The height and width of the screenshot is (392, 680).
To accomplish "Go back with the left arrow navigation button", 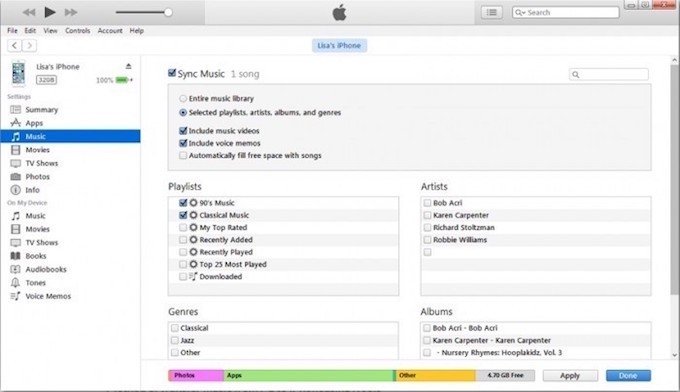I will [x=14, y=46].
